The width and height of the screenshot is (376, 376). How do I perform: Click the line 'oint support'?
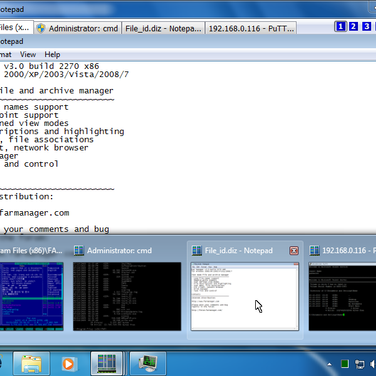click(x=29, y=115)
